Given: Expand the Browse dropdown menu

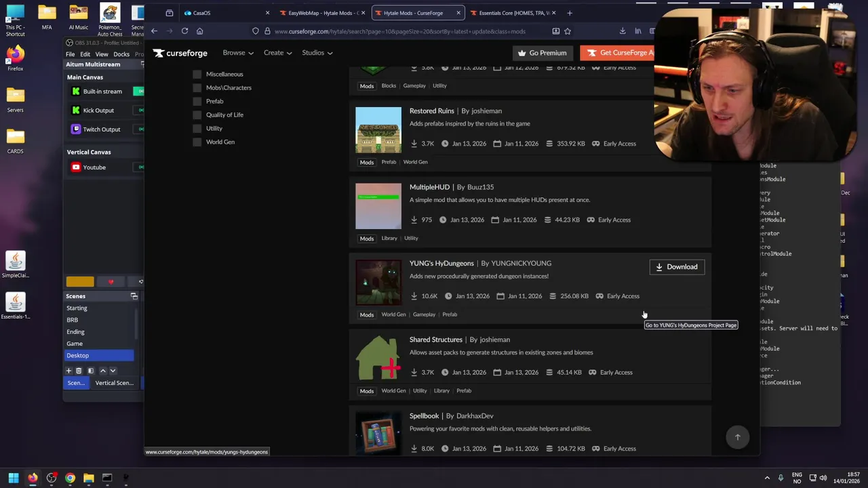Looking at the screenshot, I should (238, 53).
